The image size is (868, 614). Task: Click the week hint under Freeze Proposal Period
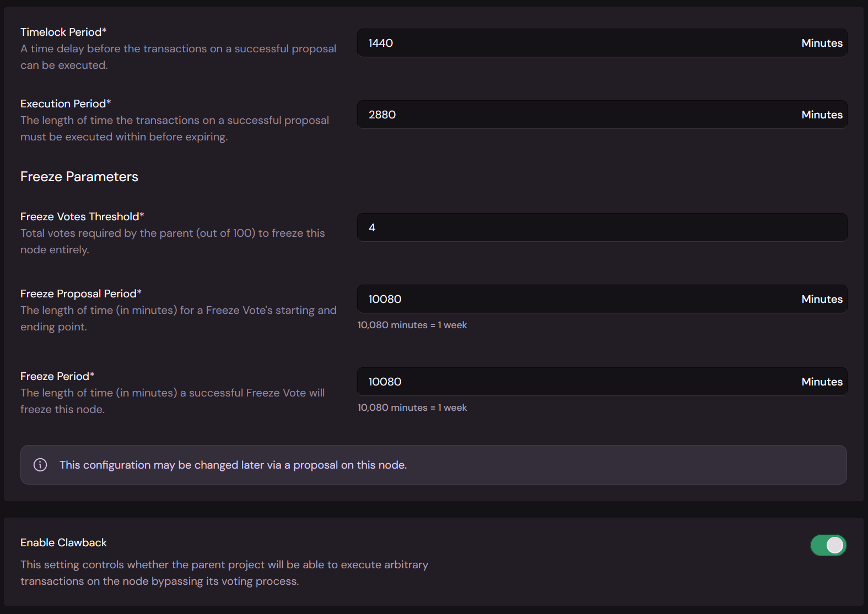coord(412,325)
